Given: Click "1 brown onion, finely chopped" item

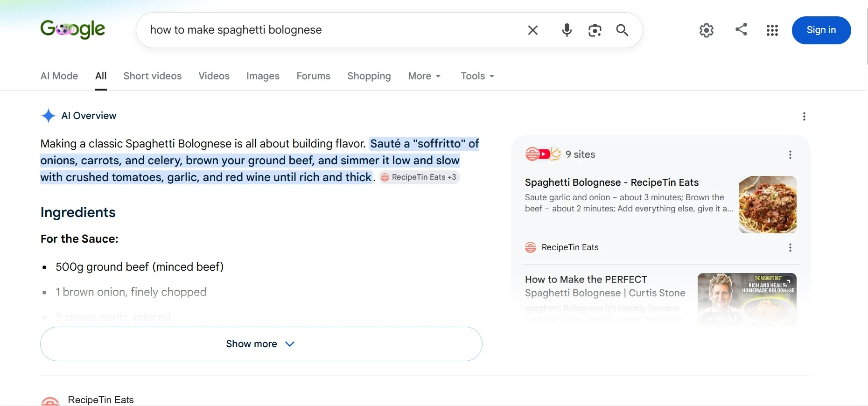Looking at the screenshot, I should coord(131,292).
